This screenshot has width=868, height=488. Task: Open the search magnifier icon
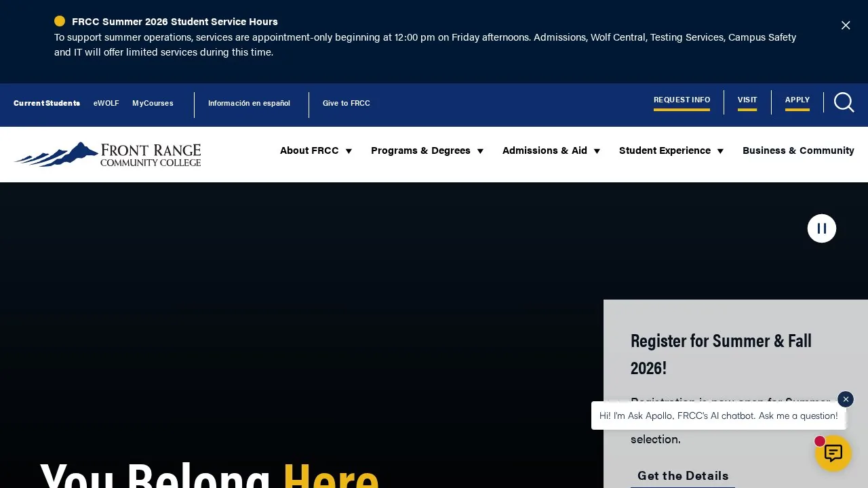(x=844, y=102)
